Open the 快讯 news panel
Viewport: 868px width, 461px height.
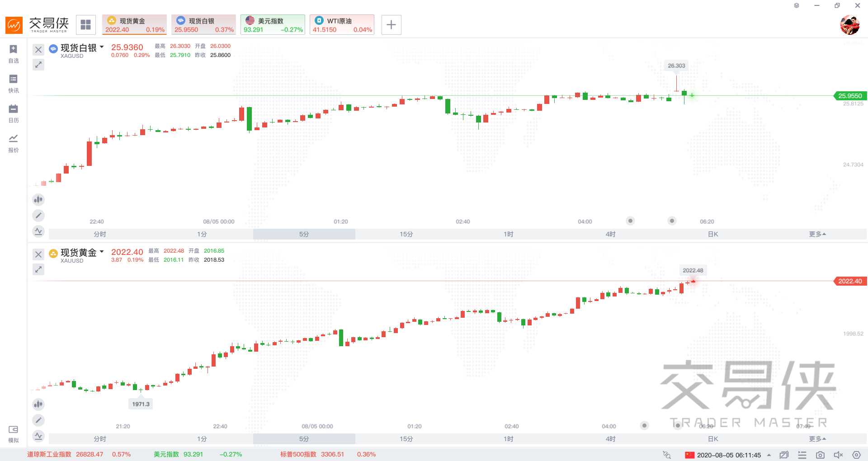pos(13,84)
